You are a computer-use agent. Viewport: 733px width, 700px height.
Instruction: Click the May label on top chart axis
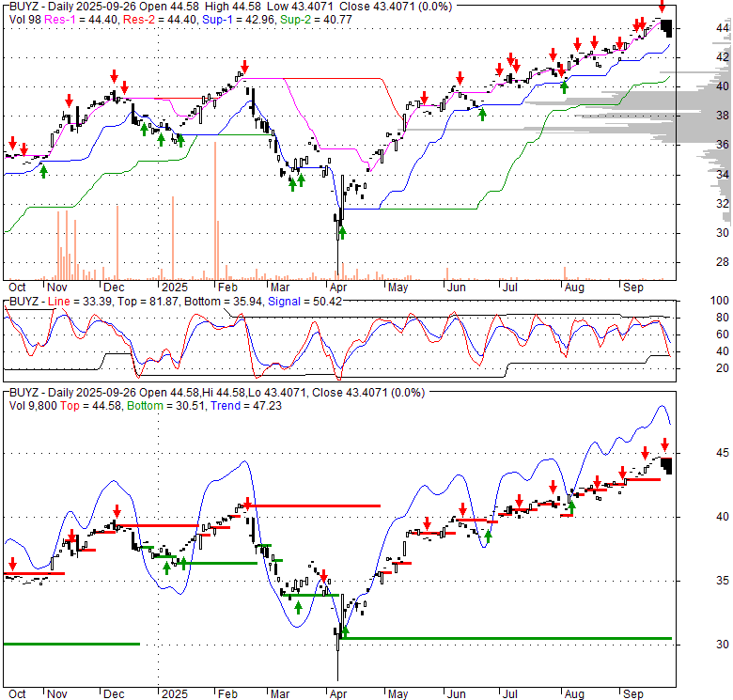tap(398, 288)
